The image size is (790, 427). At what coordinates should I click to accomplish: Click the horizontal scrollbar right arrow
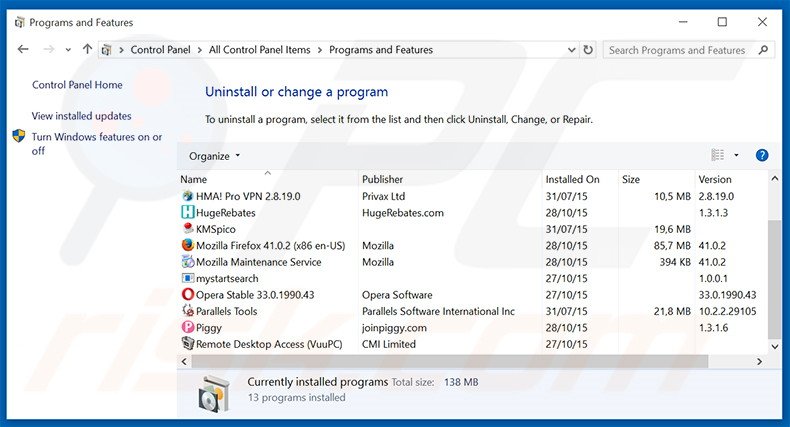[759, 362]
